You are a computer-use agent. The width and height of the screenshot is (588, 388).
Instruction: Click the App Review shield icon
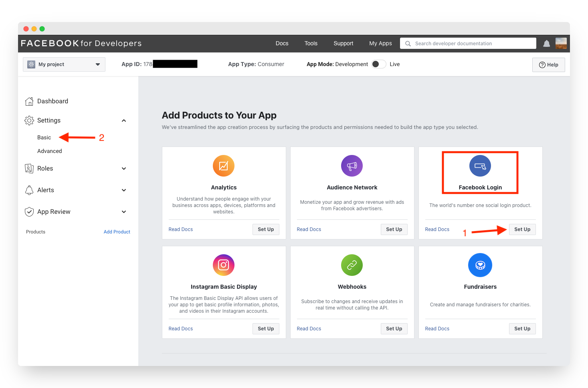29,212
